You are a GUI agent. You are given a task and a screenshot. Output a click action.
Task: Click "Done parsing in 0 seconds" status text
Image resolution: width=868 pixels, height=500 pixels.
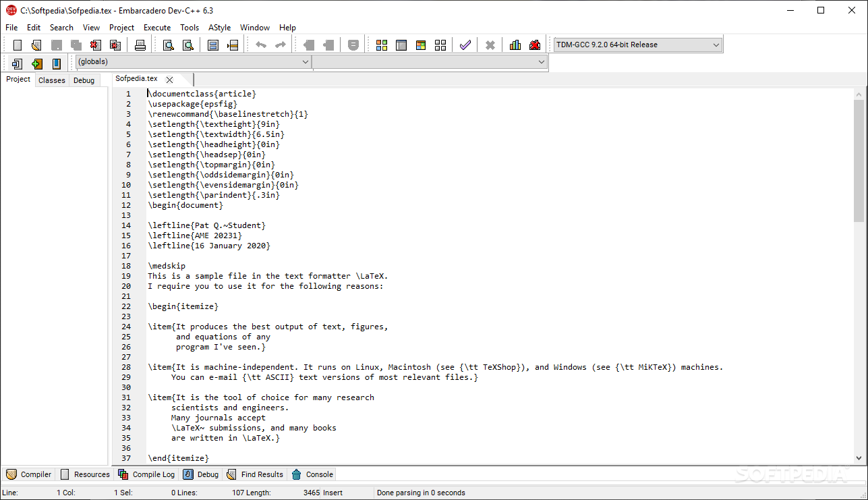(421, 493)
